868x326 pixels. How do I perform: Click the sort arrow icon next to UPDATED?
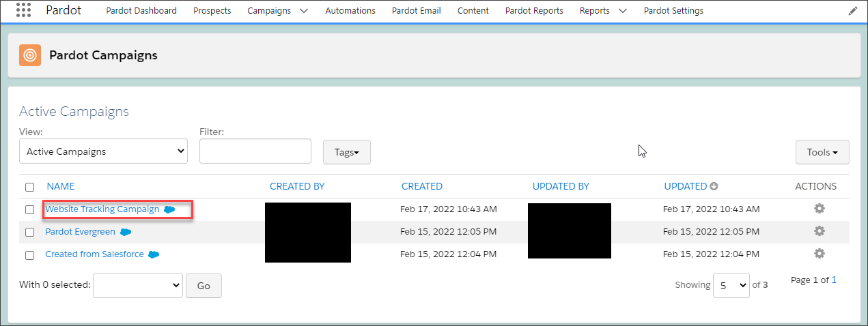pyautogui.click(x=714, y=186)
